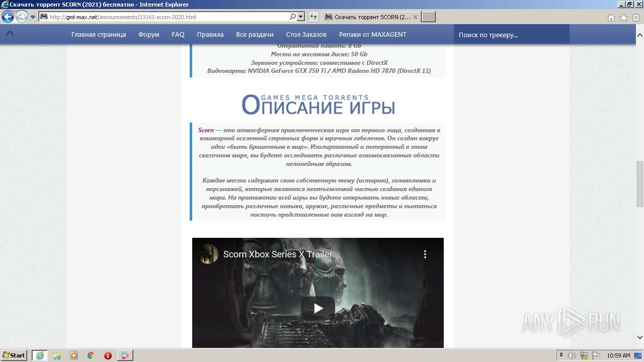The width and height of the screenshot is (644, 362).
Task: Open Репаки от MAXAGENT link
Action: pos(373,35)
